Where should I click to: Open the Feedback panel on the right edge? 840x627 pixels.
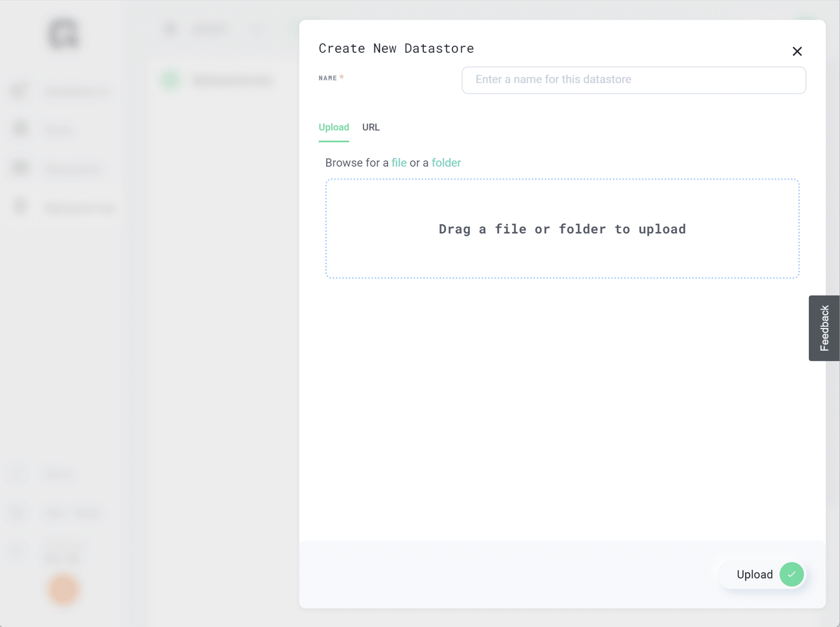[824, 328]
